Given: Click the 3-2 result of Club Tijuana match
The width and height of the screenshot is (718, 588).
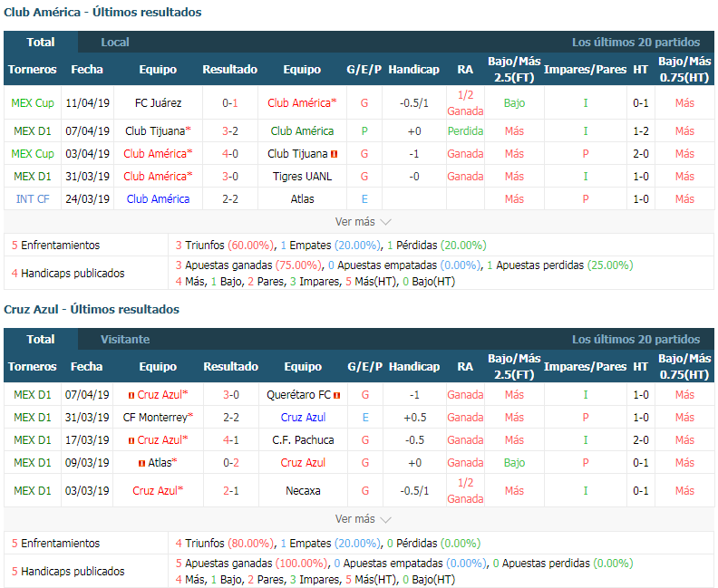Looking at the screenshot, I should [230, 130].
